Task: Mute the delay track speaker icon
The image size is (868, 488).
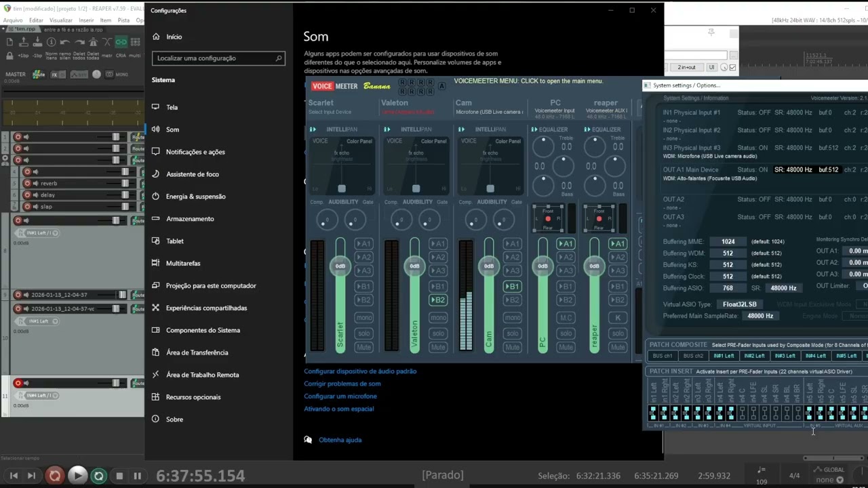Action: (x=36, y=195)
